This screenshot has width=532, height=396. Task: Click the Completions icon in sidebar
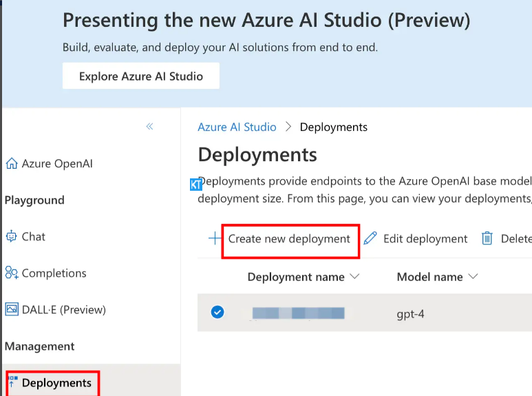pos(12,273)
